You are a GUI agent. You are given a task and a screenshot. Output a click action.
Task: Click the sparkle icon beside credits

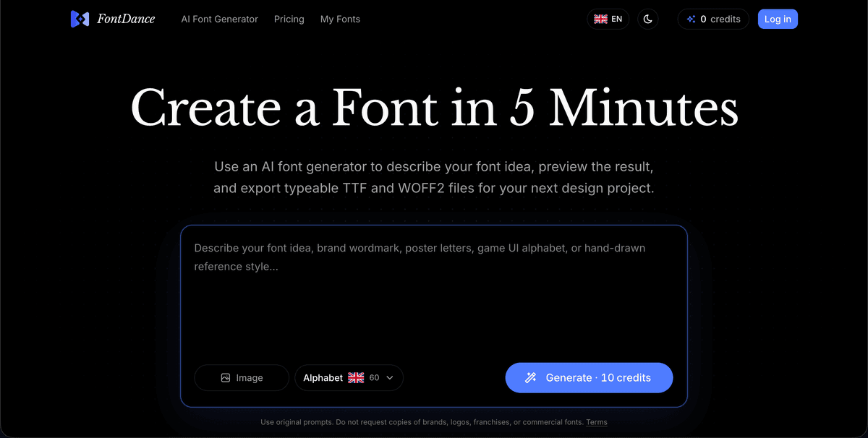691,20
